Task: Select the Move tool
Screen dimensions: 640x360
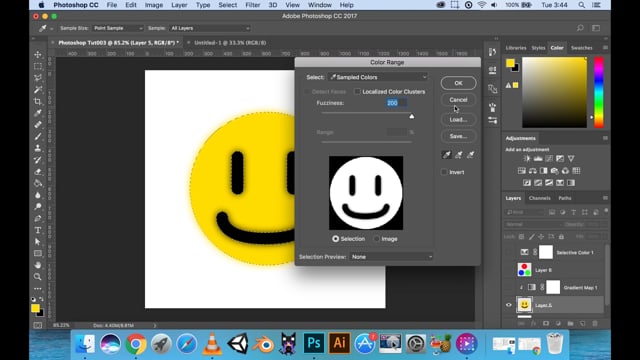Action: click(38, 54)
